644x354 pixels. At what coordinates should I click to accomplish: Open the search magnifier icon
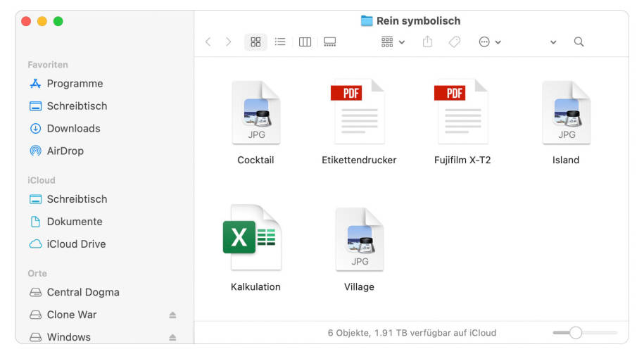[579, 42]
